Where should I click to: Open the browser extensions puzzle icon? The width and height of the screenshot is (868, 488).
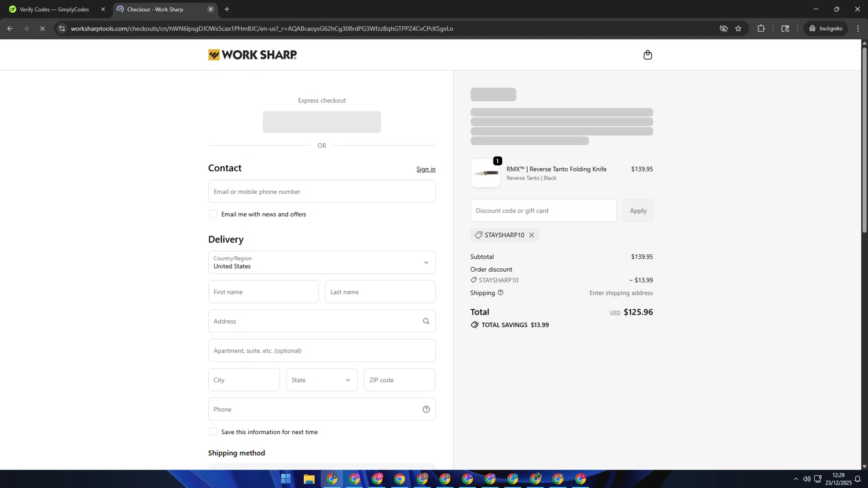click(x=761, y=28)
